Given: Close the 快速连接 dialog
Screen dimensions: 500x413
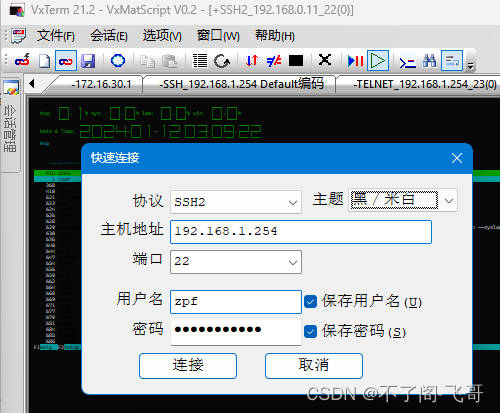Looking at the screenshot, I should tap(457, 158).
